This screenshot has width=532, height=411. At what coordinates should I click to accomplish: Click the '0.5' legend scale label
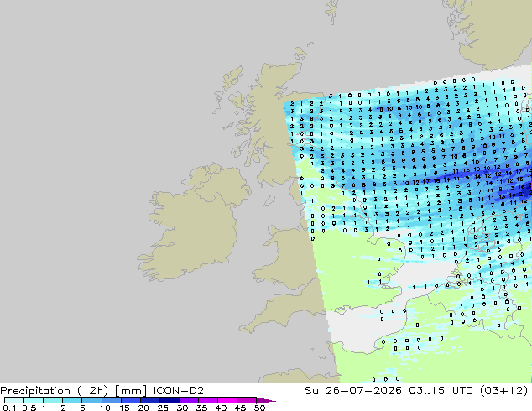pyautogui.click(x=29, y=408)
